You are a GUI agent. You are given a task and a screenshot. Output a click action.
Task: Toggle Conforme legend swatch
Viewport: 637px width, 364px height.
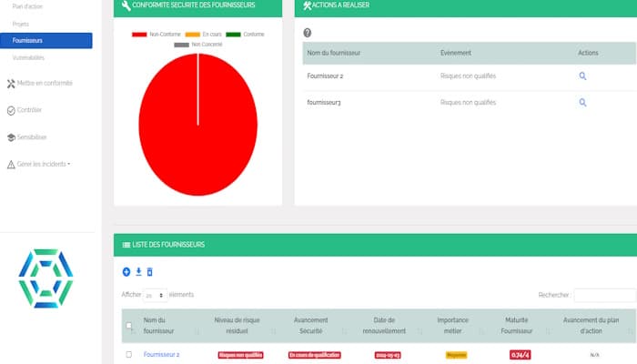(233, 35)
